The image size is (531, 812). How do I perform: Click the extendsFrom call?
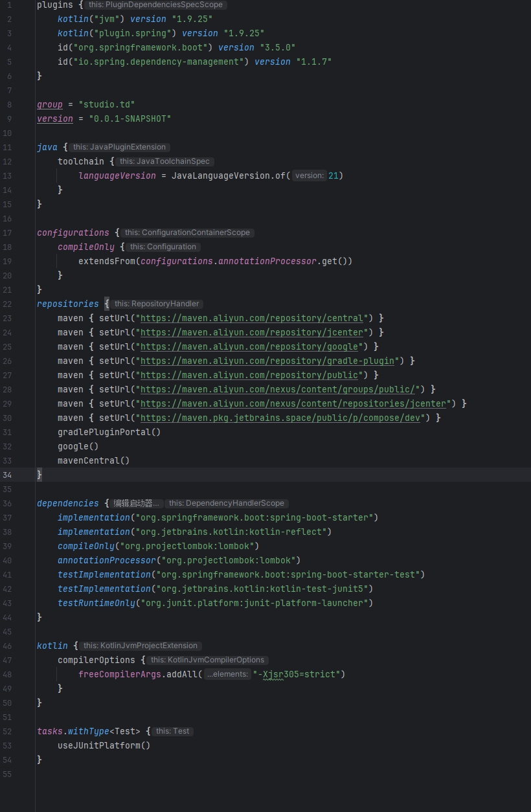tap(107, 261)
